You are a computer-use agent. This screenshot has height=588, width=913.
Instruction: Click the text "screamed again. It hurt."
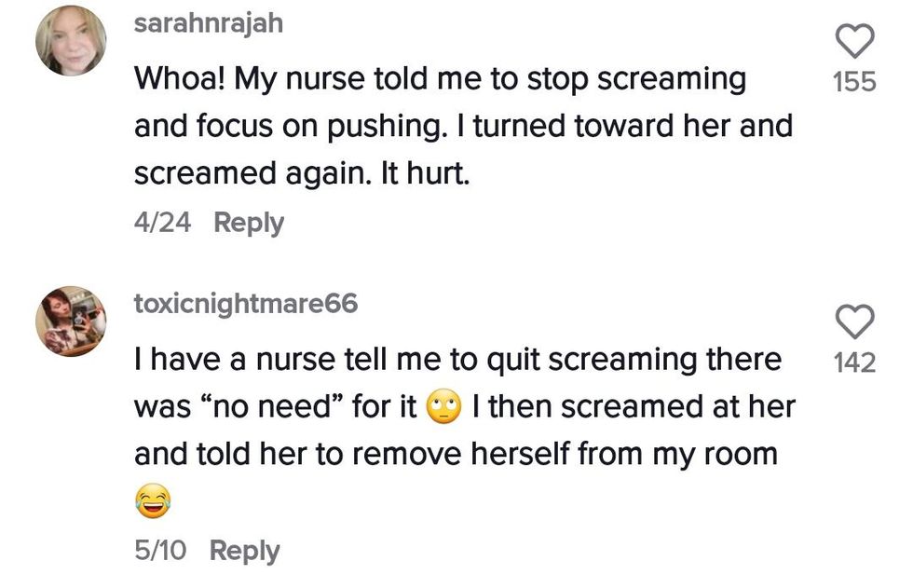click(302, 174)
